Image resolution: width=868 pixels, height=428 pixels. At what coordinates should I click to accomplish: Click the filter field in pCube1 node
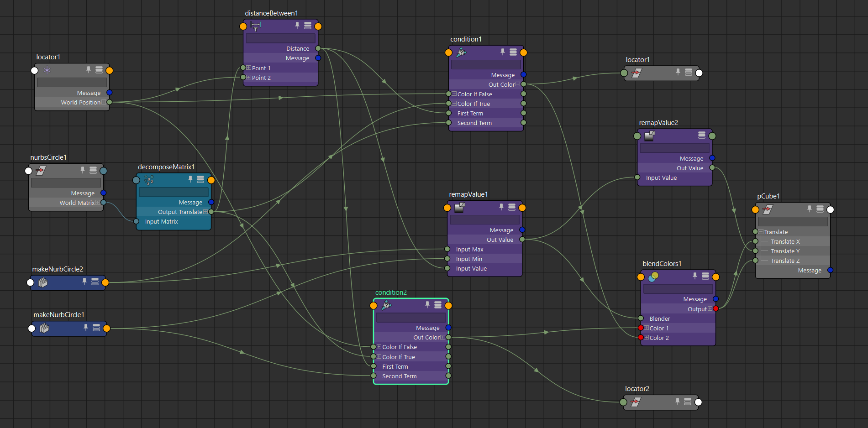point(793,222)
